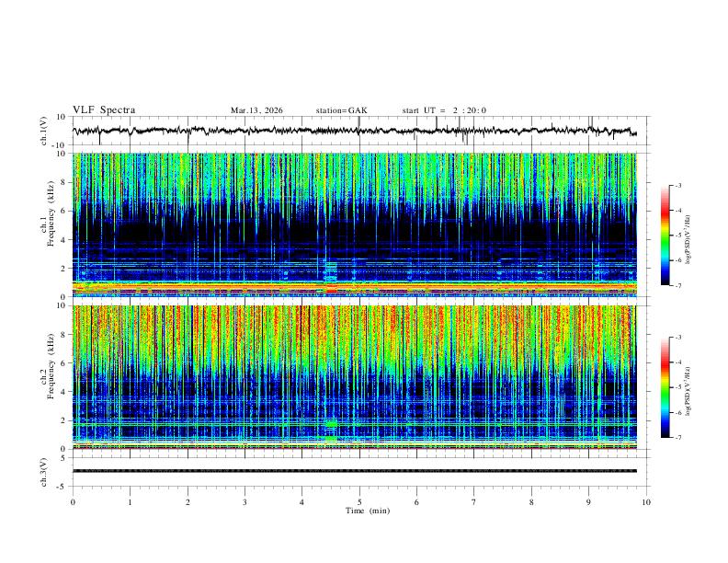Click the ch.2 'Frequency (kHz)' axis label
The width and height of the screenshot is (728, 563).
click(51, 366)
